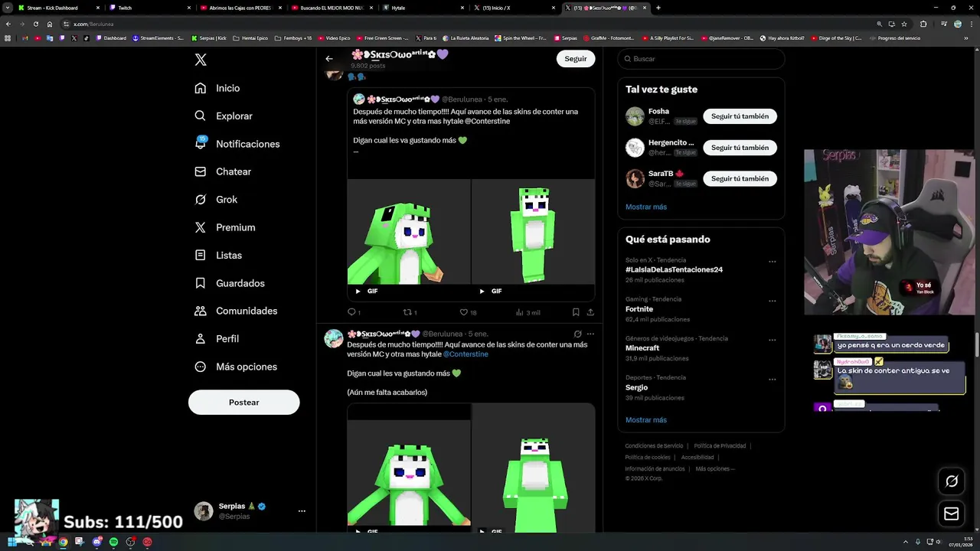
Task: Bookmark the first post
Action: click(576, 312)
